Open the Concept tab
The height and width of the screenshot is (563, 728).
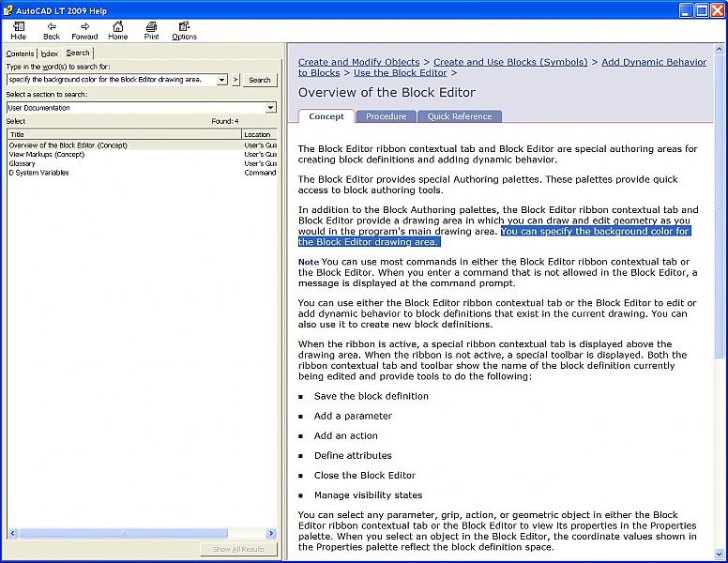point(326,116)
